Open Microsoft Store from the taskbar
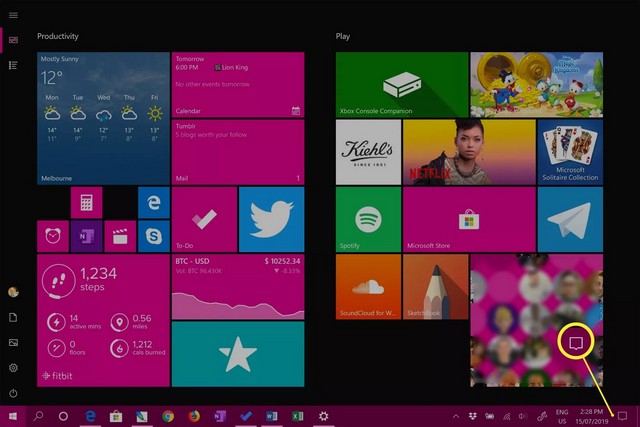 pos(116,416)
